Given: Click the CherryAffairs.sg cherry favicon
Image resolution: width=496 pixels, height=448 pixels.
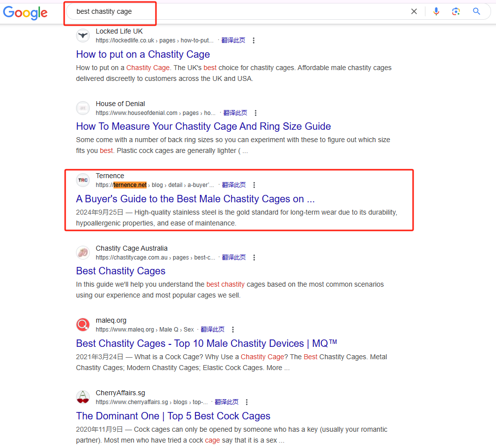Looking at the screenshot, I should click(x=83, y=397).
